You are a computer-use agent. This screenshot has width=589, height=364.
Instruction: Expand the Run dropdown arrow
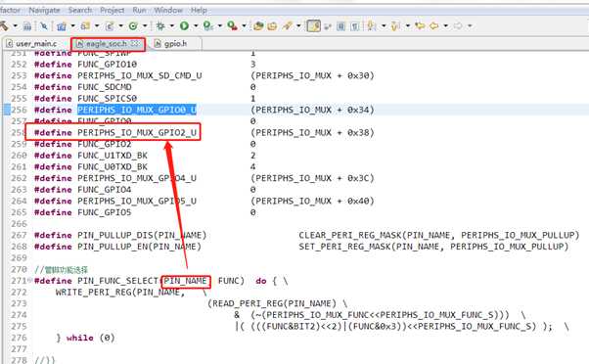click(x=196, y=25)
